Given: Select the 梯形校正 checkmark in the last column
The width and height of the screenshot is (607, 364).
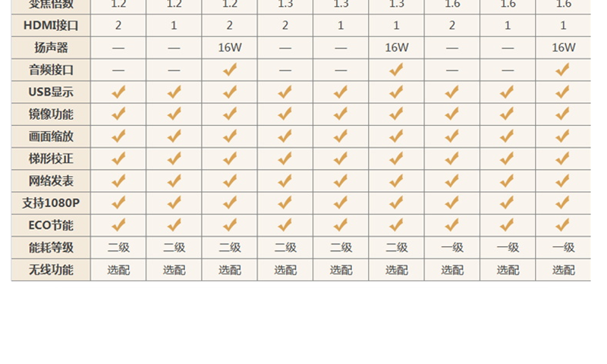Looking at the screenshot, I should click(x=563, y=158).
